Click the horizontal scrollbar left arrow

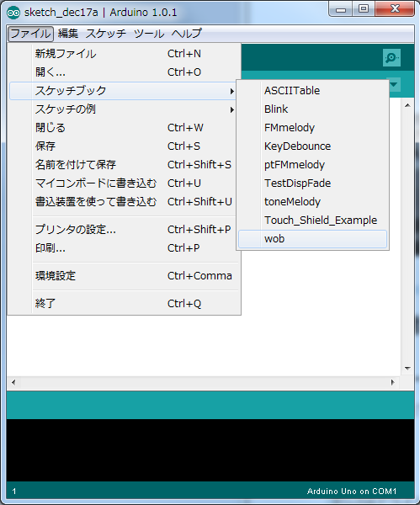[x=13, y=383]
